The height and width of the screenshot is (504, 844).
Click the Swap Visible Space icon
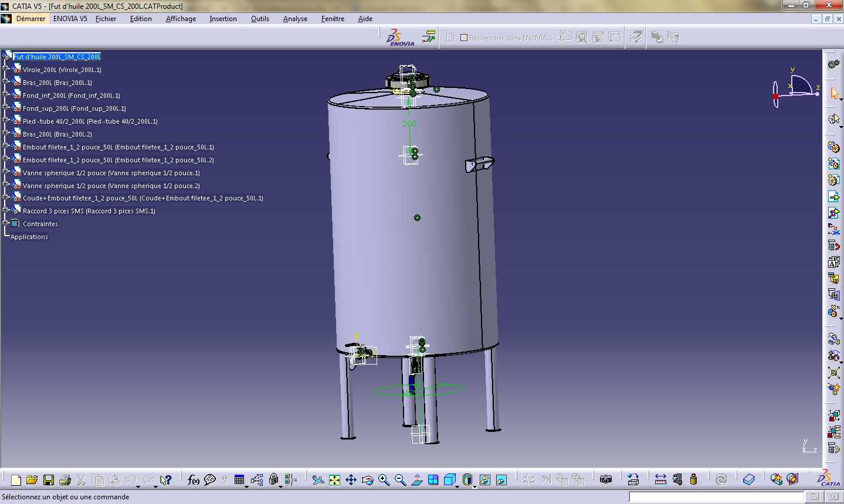coord(501,480)
